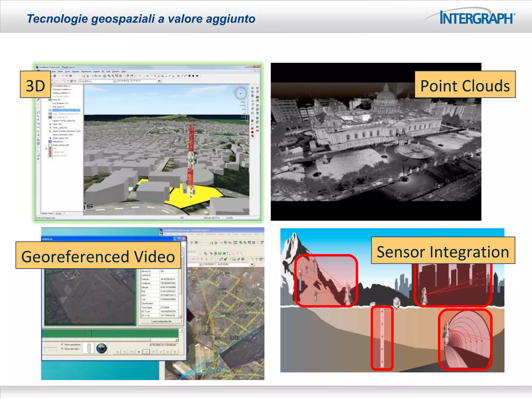Click the print icon in GeoMedia toolbar

tap(55, 76)
